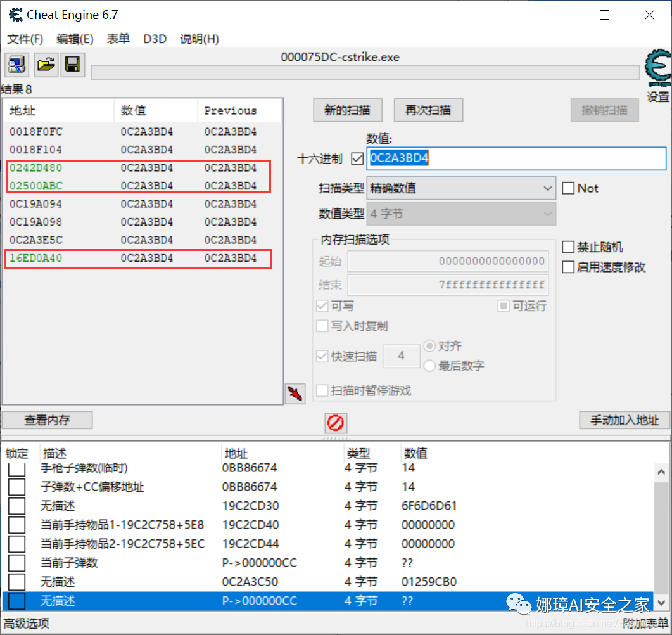Open the D3D menu
Image resolution: width=672 pixels, height=635 pixels.
155,39
